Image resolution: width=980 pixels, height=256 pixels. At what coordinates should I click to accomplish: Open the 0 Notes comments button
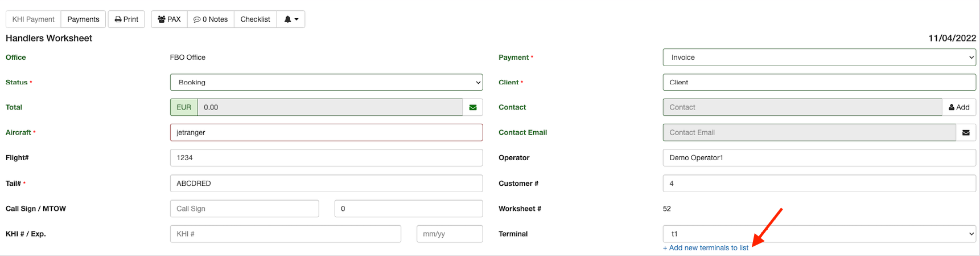(x=211, y=19)
